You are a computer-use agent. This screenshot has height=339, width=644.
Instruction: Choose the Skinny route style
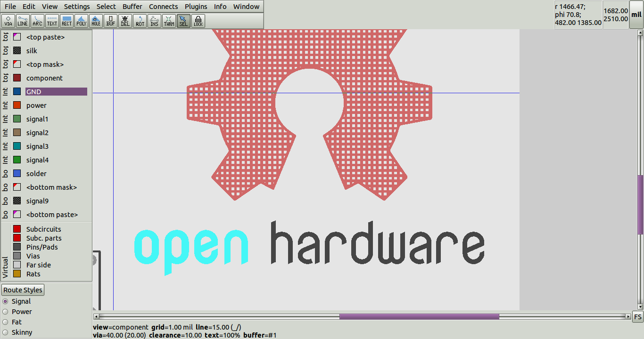coord(6,332)
